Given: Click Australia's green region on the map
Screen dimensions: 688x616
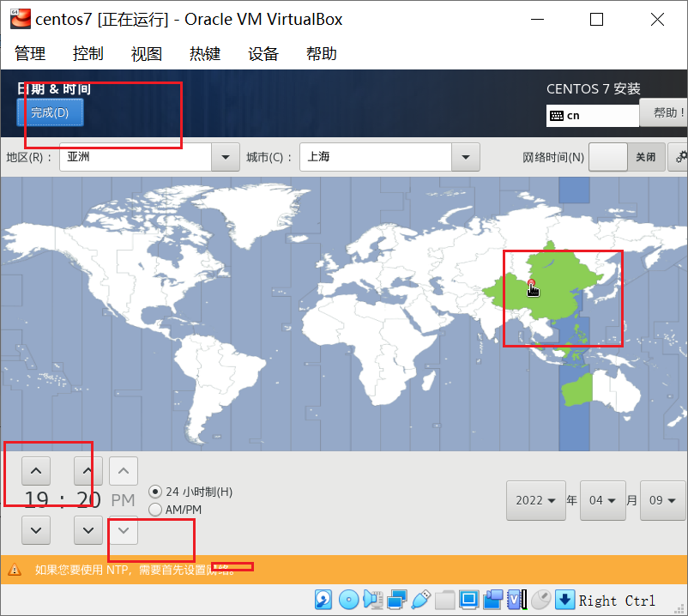Looking at the screenshot, I should [577, 390].
